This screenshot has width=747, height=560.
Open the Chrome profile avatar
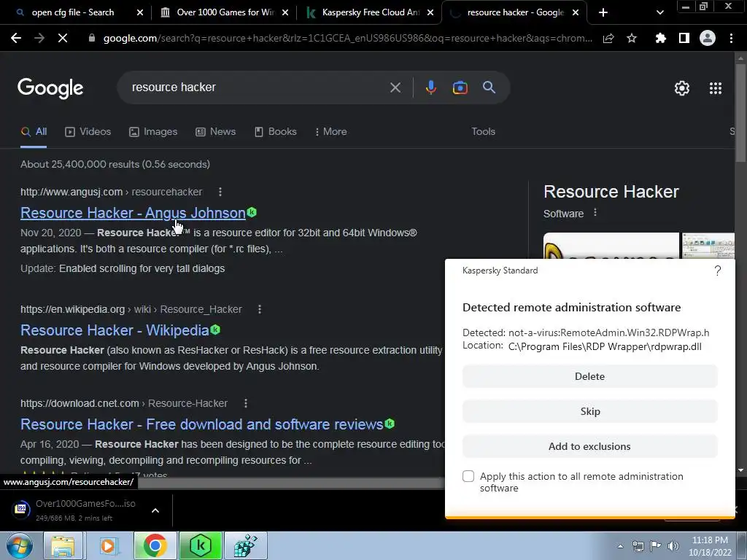click(x=708, y=38)
